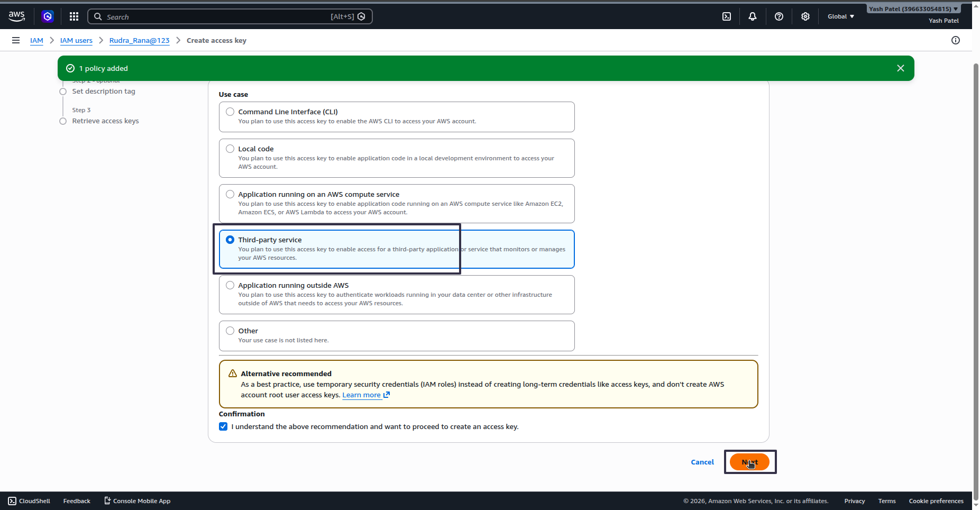Image resolution: width=980 pixels, height=510 pixels.
Task: Open the Privacy footer link
Action: (855, 500)
